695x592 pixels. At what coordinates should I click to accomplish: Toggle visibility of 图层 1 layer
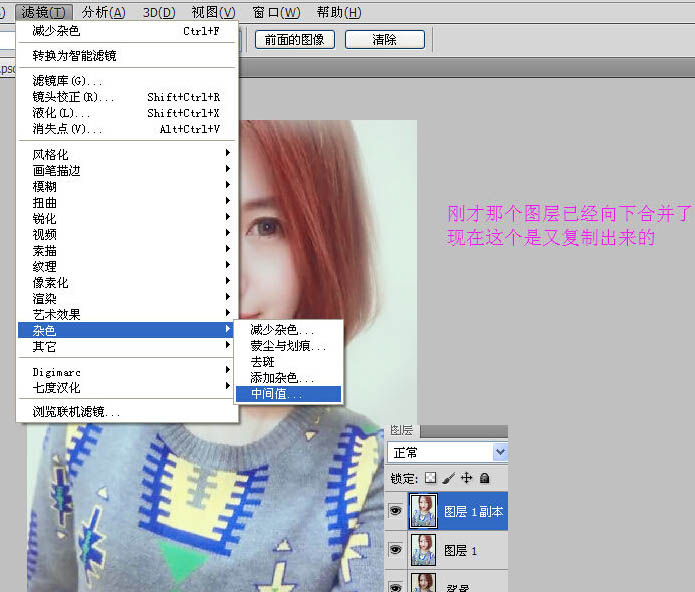(x=396, y=549)
